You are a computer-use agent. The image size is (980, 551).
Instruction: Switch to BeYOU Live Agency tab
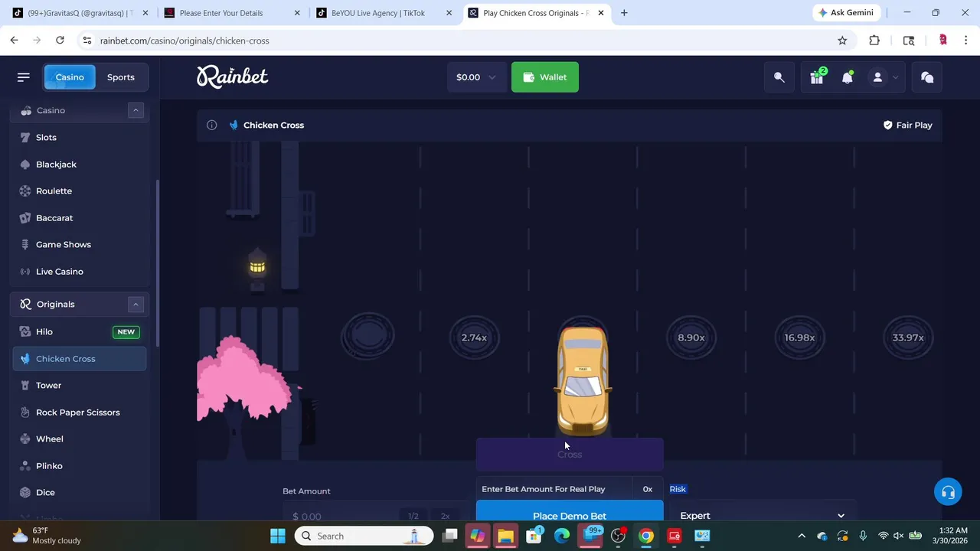pos(384,13)
